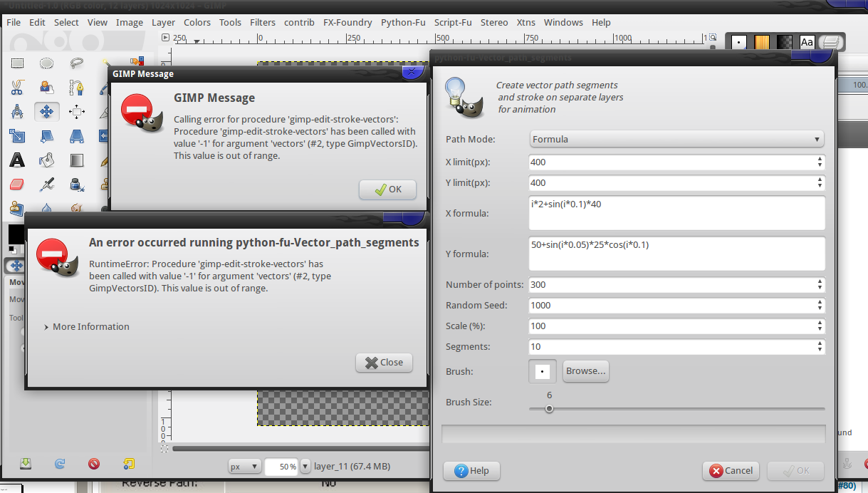Screen dimensions: 868x493
Task: Click save tool preset icon
Action: tap(25, 464)
